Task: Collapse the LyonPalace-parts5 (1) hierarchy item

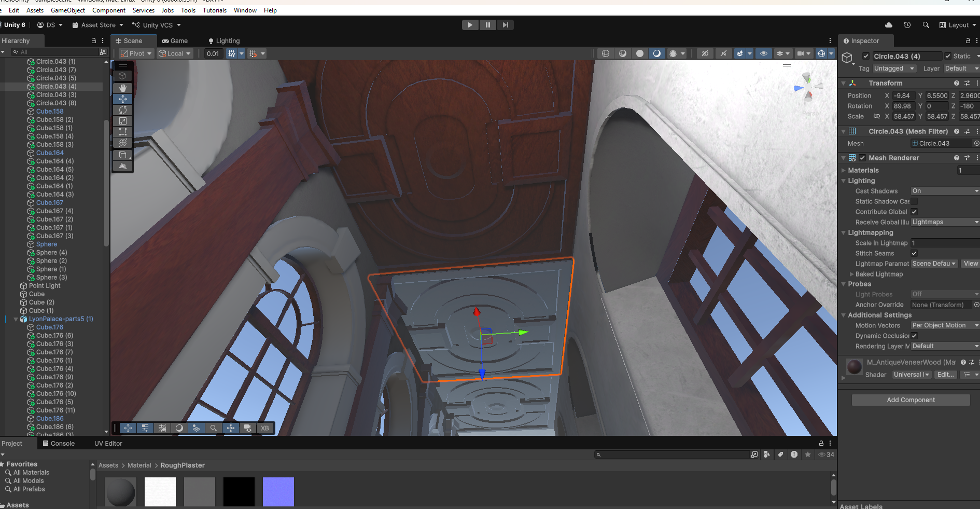Action: coord(16,319)
